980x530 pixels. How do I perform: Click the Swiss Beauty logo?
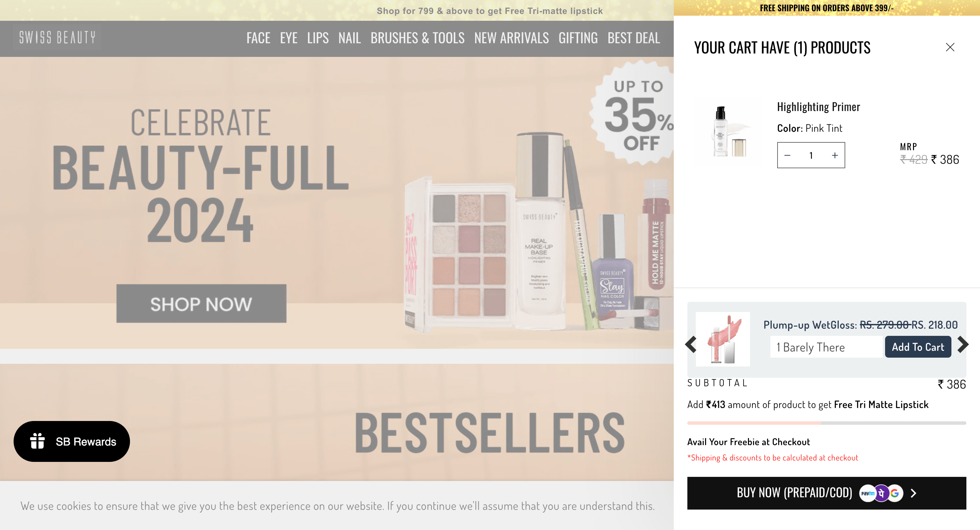click(58, 37)
